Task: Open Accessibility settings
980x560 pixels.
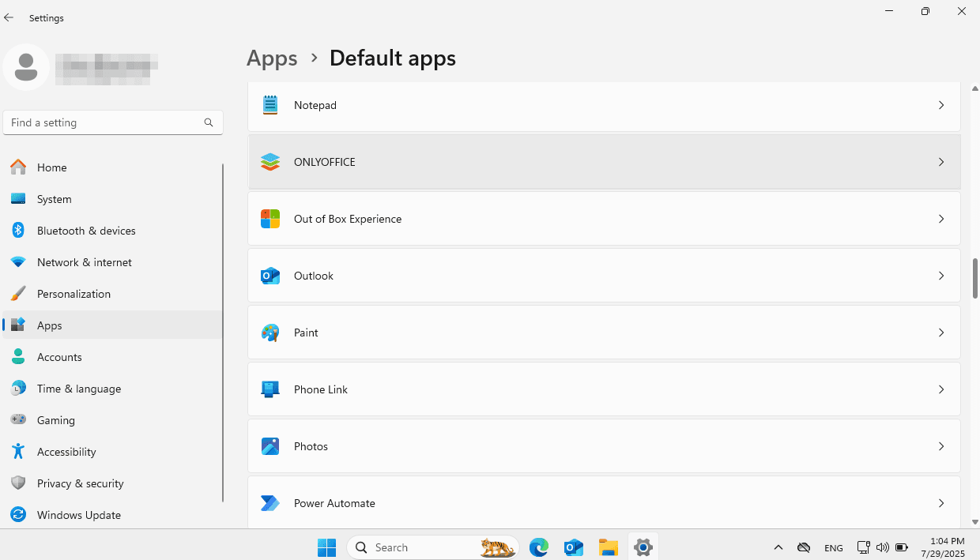Action: point(112,452)
